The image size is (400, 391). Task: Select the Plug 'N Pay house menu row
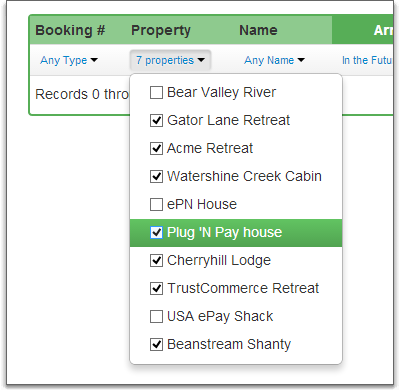236,233
